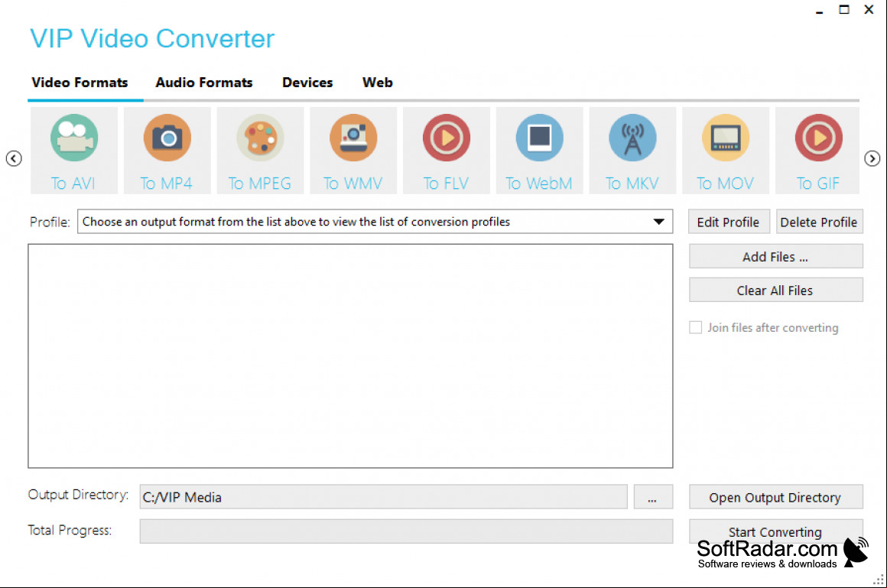Viewport: 887px width, 588px height.
Task: Switch to the Video Formats tab
Action: [80, 83]
